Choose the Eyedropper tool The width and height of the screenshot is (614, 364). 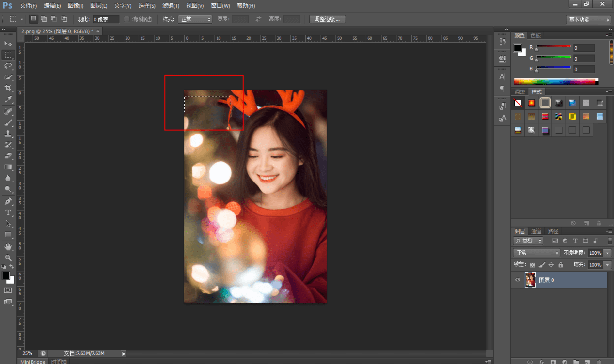click(8, 100)
